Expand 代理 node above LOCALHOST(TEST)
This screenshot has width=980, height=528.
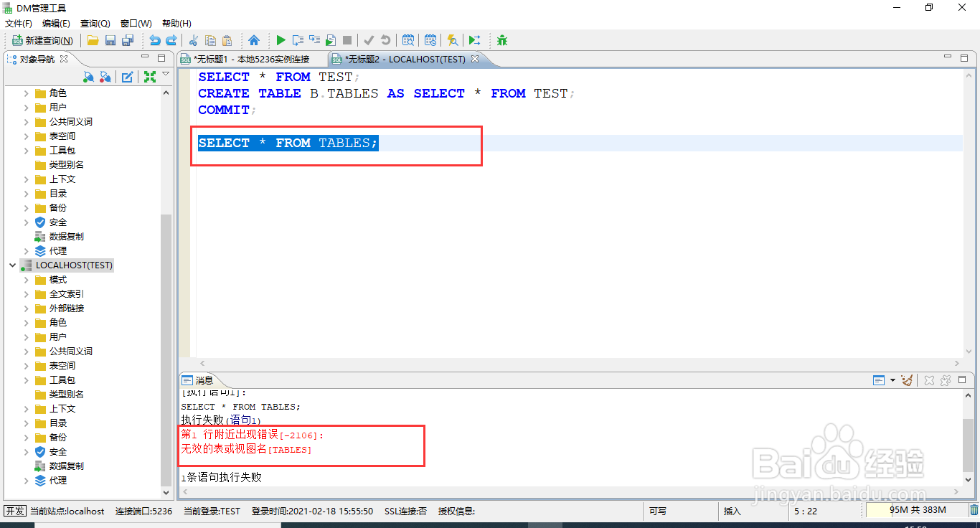coord(27,251)
